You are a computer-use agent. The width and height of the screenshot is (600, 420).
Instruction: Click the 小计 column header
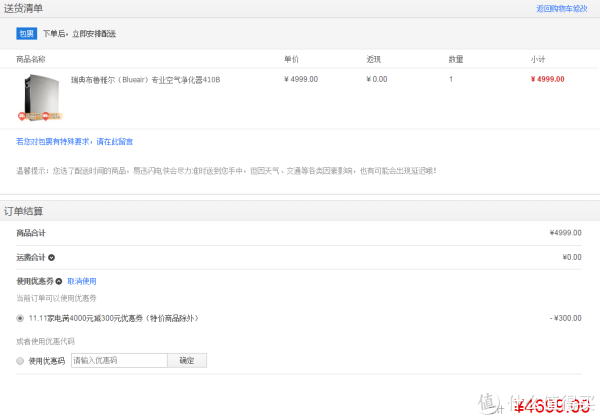(538, 59)
